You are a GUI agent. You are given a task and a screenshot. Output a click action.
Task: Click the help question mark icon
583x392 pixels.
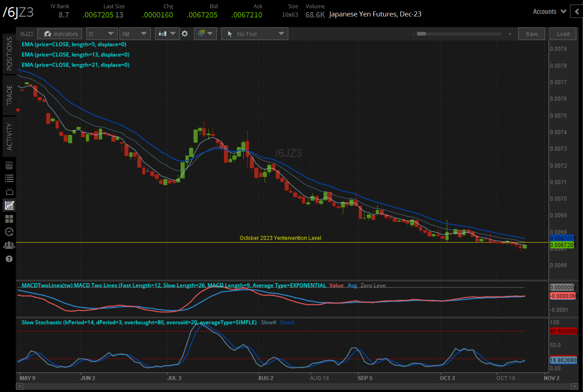pos(9,259)
